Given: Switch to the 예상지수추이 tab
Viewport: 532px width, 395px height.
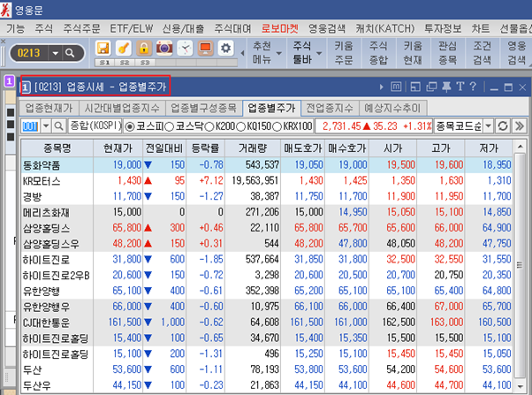Looking at the screenshot, I should [x=392, y=109].
